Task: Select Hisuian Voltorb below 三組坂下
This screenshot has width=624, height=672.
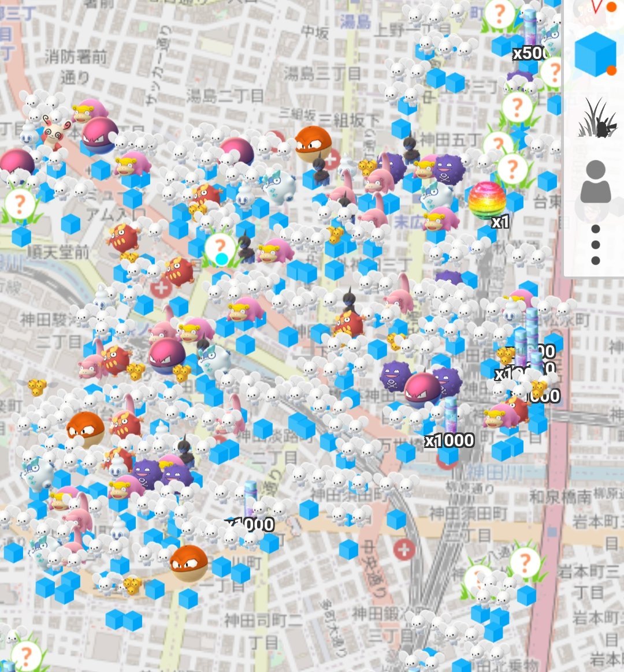Action: click(313, 144)
